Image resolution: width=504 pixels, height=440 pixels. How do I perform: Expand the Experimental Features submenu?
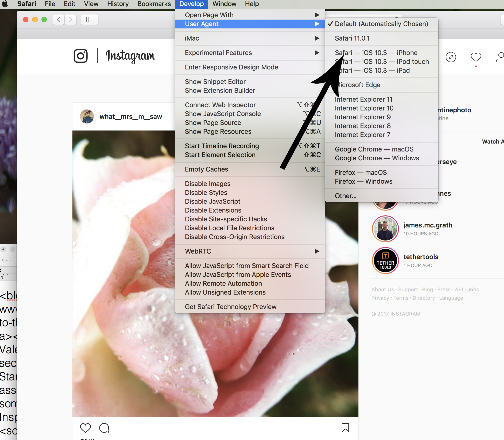point(250,53)
